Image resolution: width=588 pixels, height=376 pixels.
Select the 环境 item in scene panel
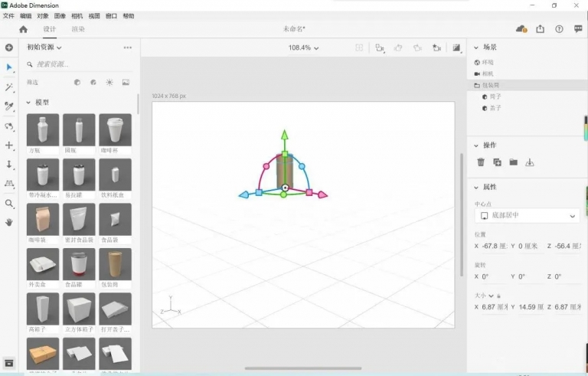(x=488, y=62)
